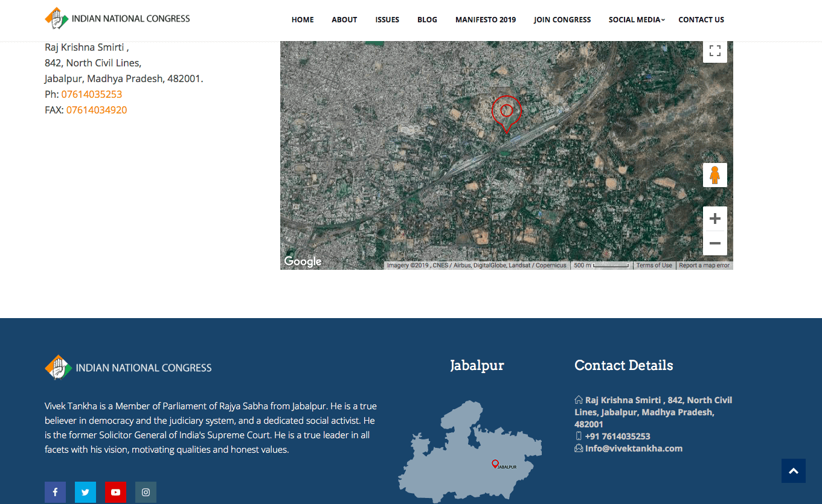
Task: Open the map Terms of Use link
Action: click(654, 266)
